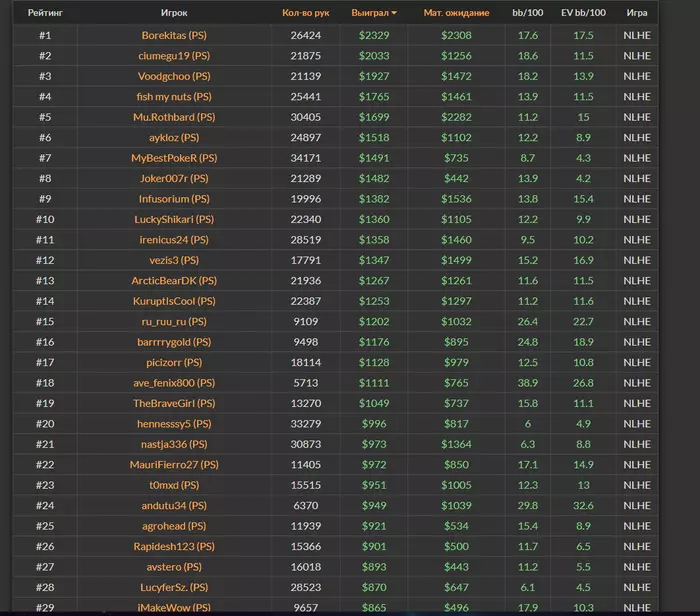The image size is (700, 616).
Task: Open player MauriFierro27 (PS) profile
Action: 174,465
